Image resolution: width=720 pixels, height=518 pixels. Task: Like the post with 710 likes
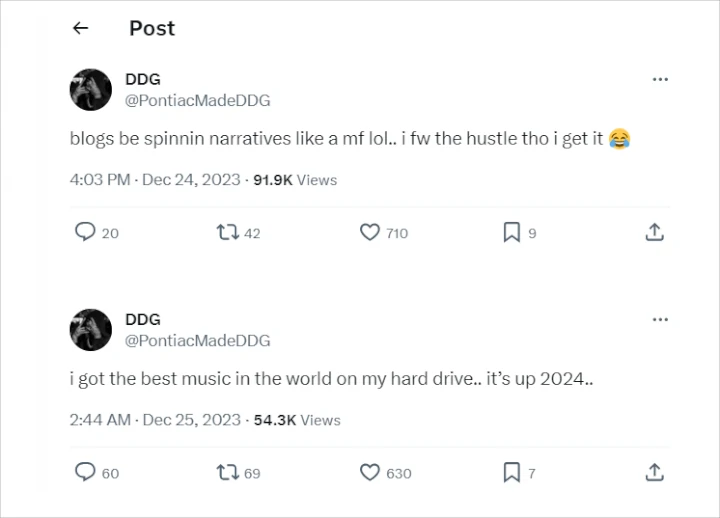coord(370,233)
